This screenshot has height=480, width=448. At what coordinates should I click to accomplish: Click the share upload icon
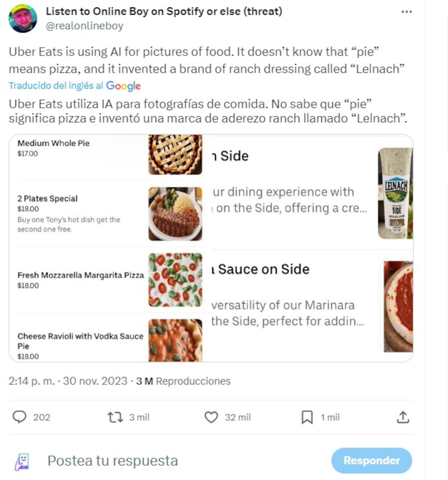click(403, 417)
